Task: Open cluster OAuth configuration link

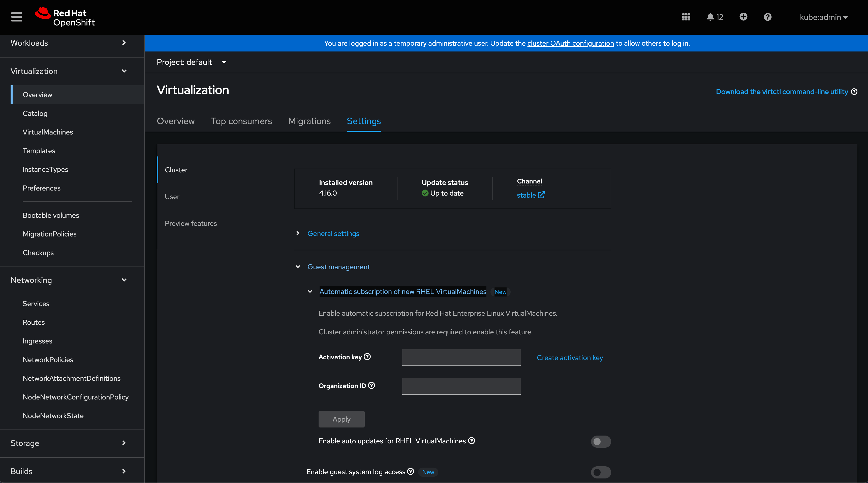Action: (x=570, y=43)
